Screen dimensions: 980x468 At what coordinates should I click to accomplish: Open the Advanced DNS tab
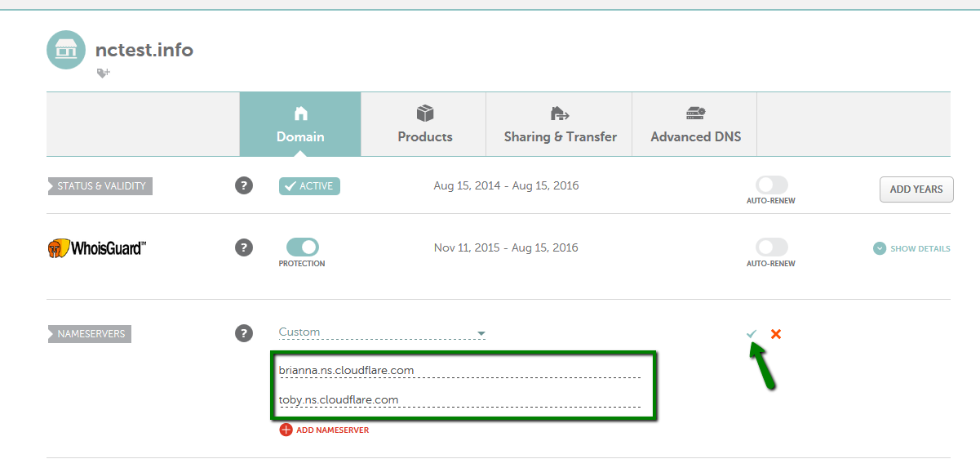[695, 124]
